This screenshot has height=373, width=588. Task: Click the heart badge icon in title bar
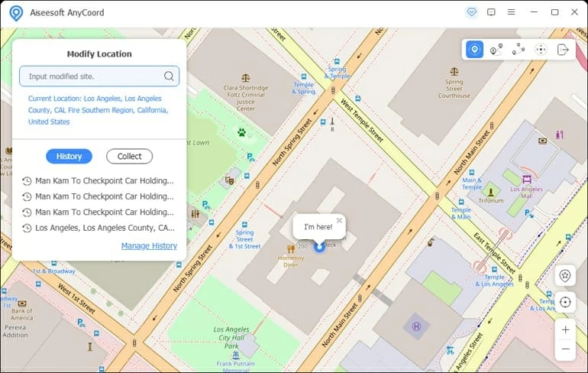471,12
